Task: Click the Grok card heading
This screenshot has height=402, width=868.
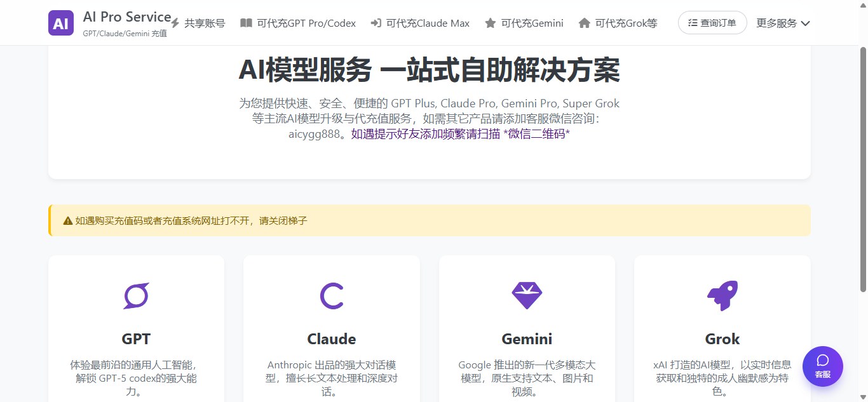Action: [722, 338]
